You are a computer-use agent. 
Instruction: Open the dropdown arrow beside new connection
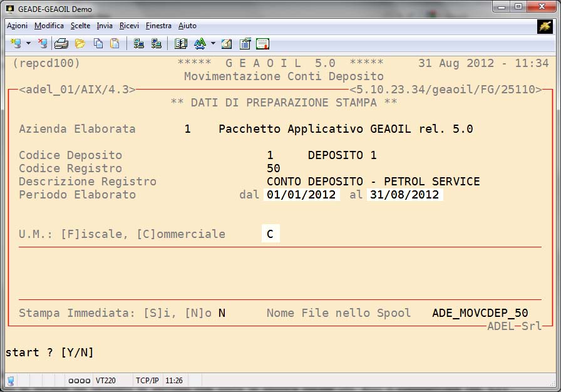28,44
